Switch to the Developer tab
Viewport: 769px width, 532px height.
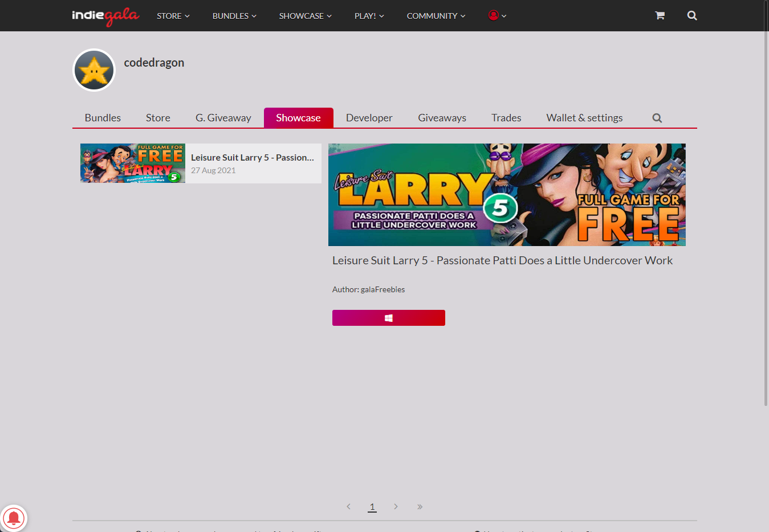(369, 118)
